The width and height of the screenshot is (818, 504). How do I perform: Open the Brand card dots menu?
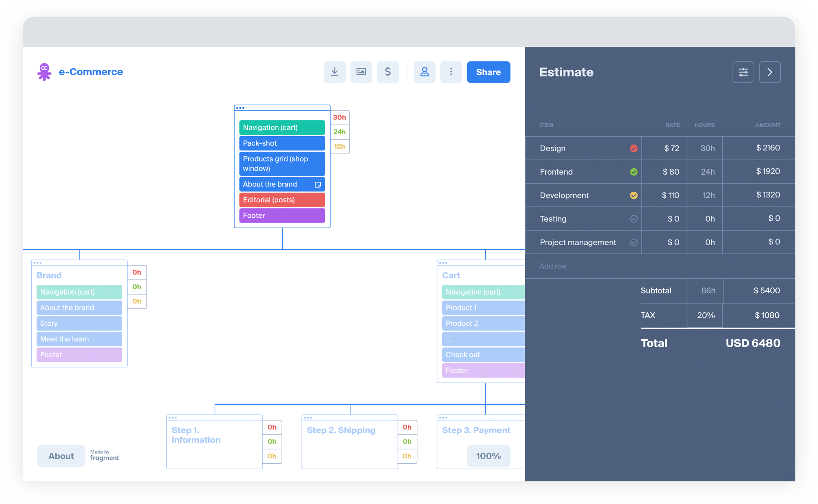click(x=37, y=263)
